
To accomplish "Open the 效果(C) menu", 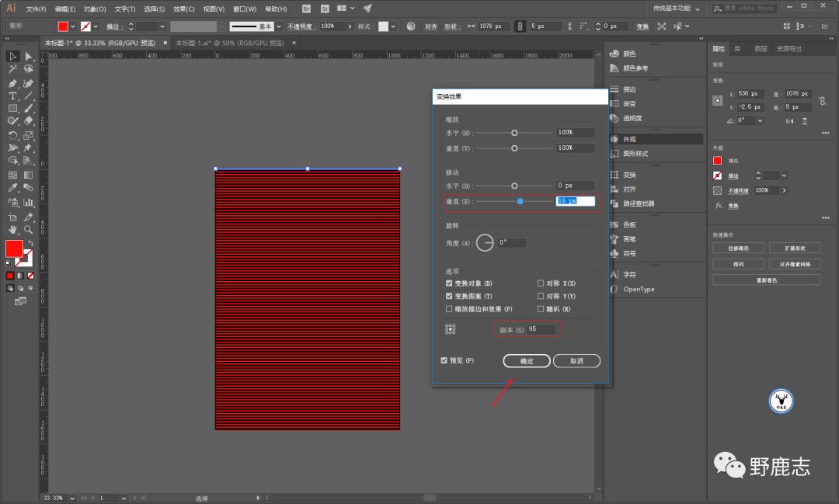I will click(x=184, y=9).
